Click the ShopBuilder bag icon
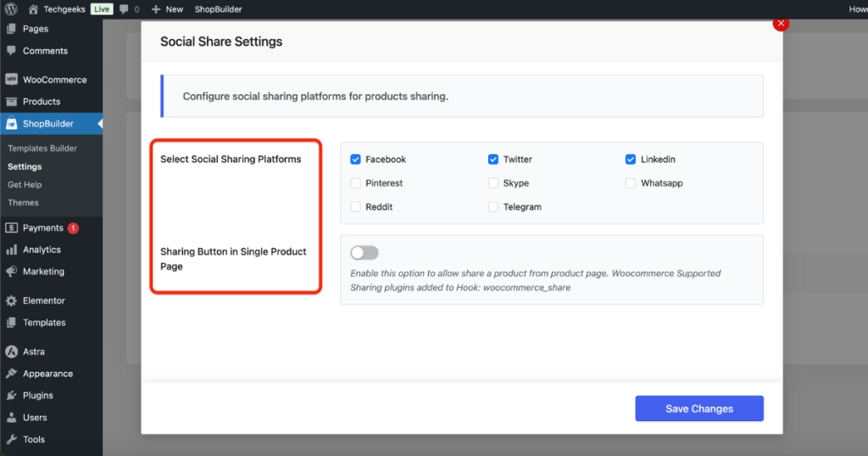The image size is (868, 456). 11,124
